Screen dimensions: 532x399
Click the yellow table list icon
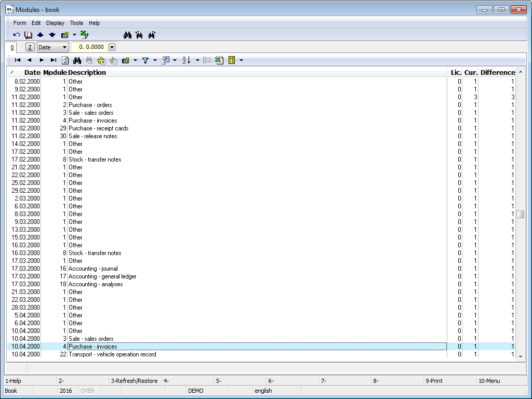pyautogui.click(x=232, y=60)
